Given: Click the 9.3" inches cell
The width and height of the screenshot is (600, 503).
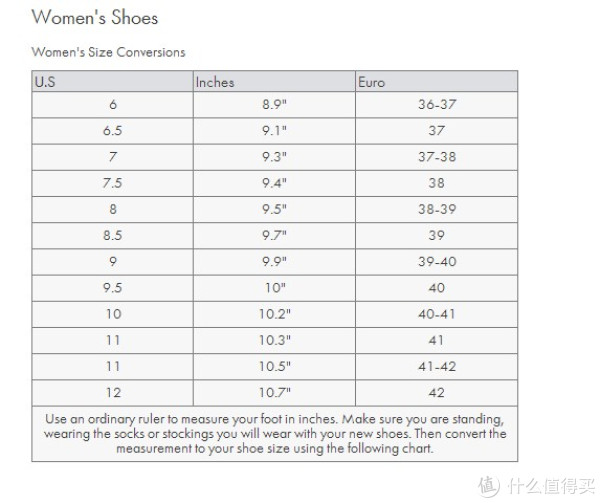Looking at the screenshot, I should click(274, 157).
